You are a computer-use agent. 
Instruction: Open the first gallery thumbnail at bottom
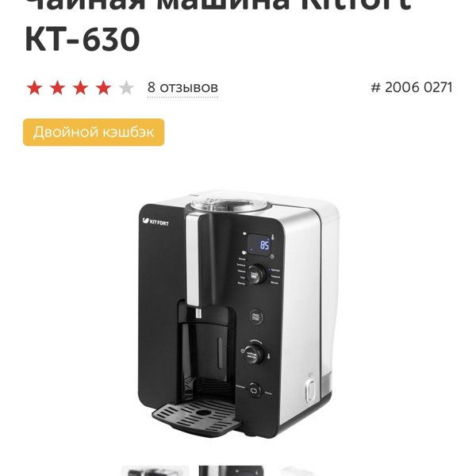coord(155,470)
